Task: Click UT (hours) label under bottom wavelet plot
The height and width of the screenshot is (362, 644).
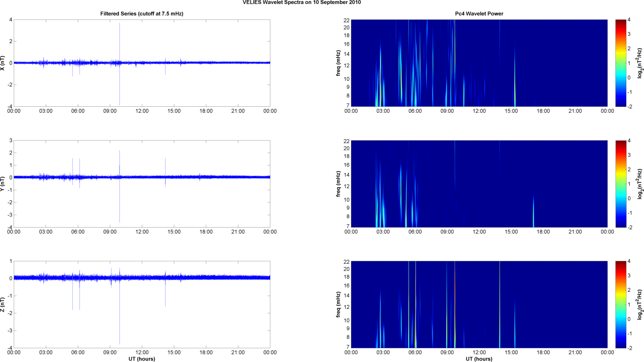Action: pyautogui.click(x=479, y=359)
